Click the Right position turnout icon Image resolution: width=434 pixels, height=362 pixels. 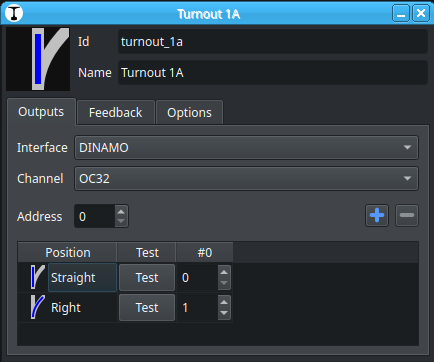(x=37, y=307)
